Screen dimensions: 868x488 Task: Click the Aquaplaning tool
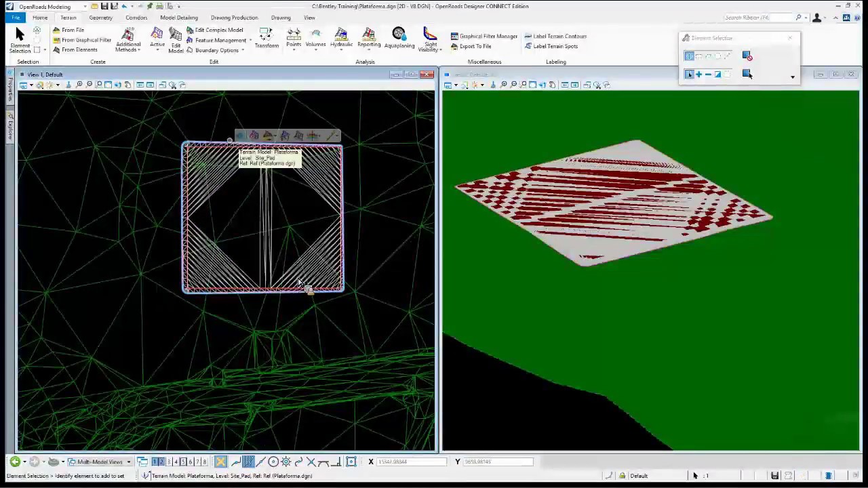tap(399, 39)
